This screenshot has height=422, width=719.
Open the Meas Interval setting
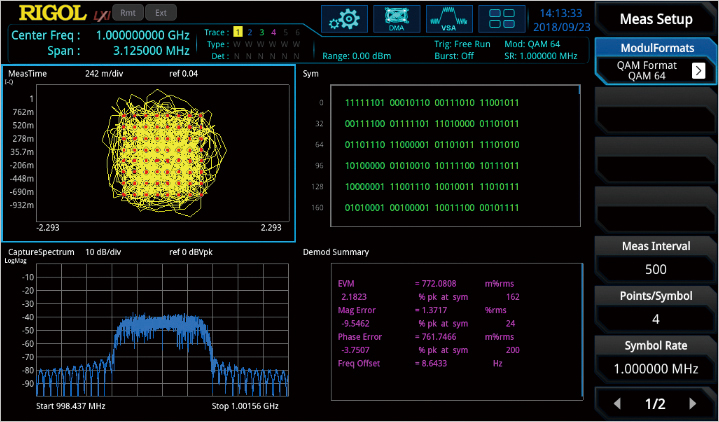pos(656,258)
